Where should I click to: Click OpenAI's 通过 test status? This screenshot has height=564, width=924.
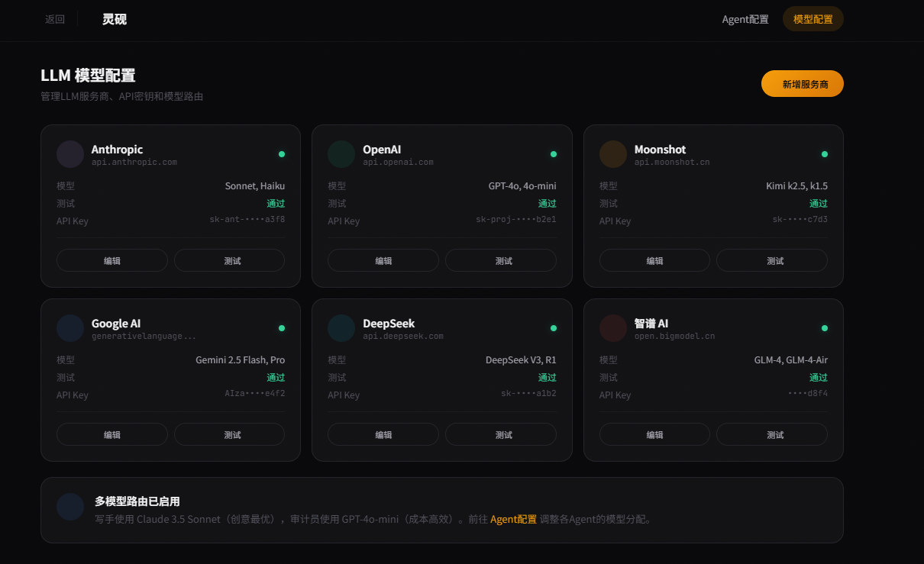tap(548, 204)
